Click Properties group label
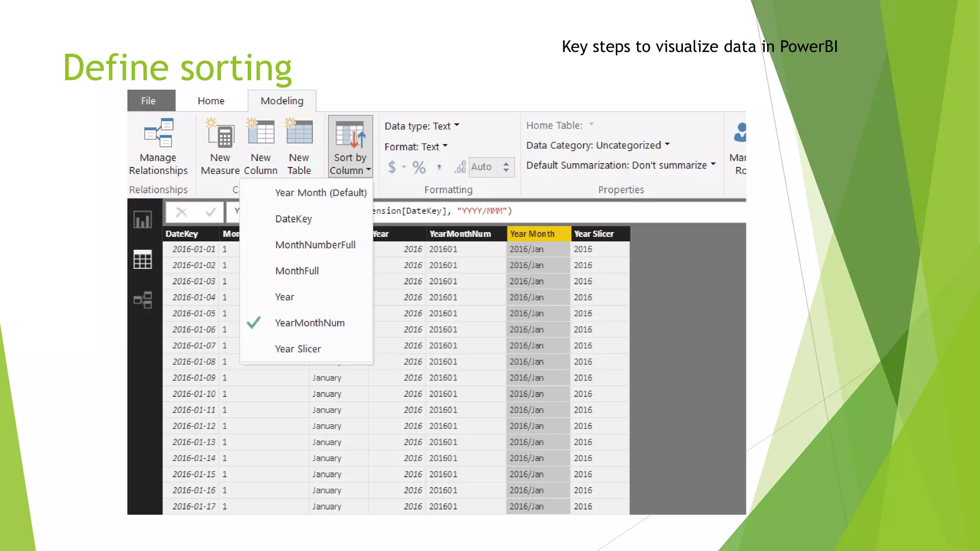 tap(621, 190)
